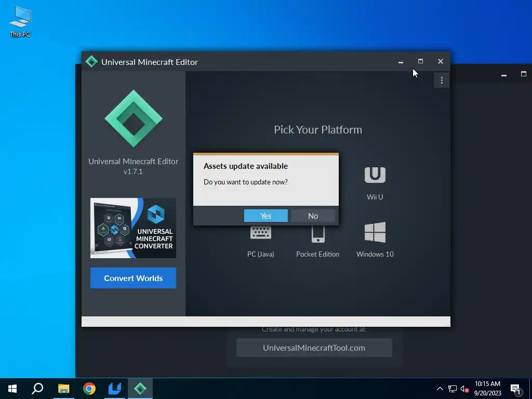The image size is (532, 399).
Task: Click the Assets update available heading
Action: 246,166
